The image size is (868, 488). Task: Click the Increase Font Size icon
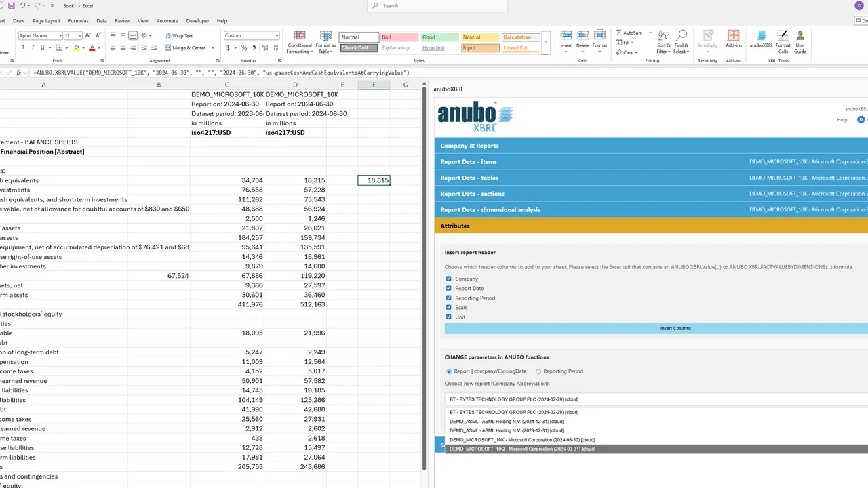point(89,35)
